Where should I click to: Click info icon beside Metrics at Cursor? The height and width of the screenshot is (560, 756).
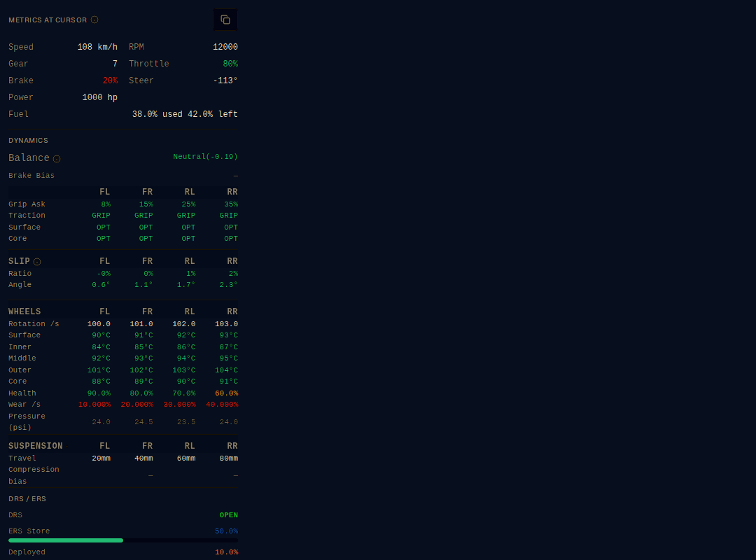[94, 20]
